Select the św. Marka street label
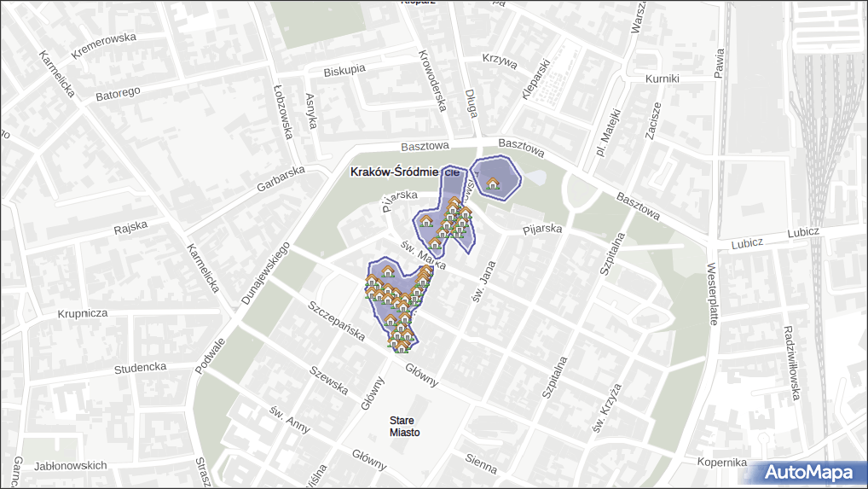The height and width of the screenshot is (489, 868). [424, 253]
